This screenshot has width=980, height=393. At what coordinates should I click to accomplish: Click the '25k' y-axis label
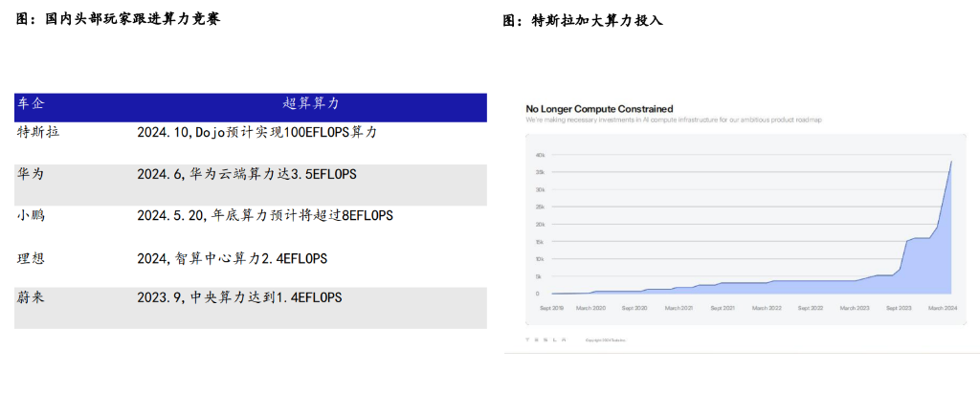tap(541, 207)
